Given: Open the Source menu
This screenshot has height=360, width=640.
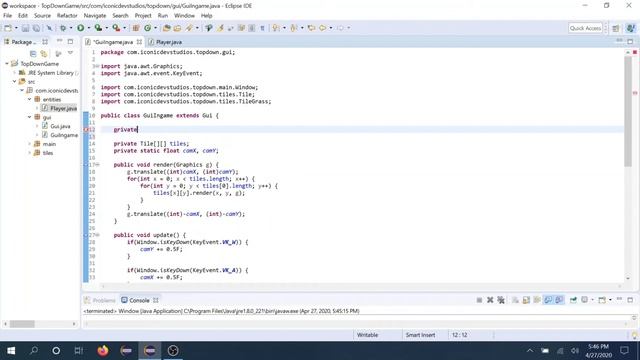Looking at the screenshot, I should coord(42,16).
